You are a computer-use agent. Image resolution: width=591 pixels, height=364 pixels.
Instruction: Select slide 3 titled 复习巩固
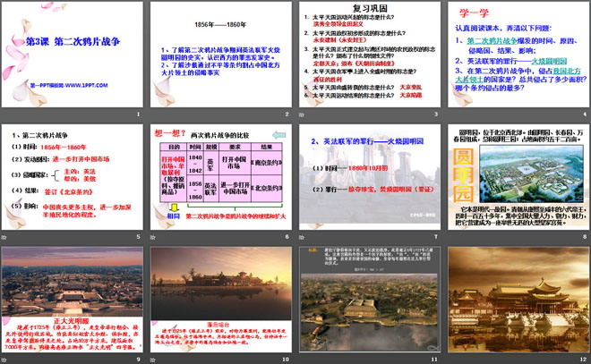tap(370, 55)
